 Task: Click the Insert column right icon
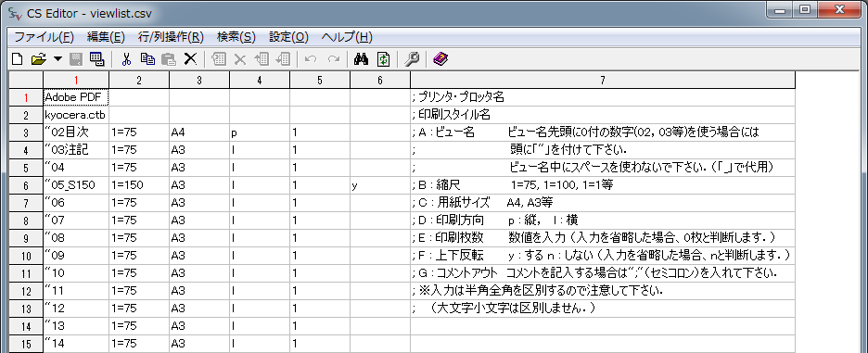tap(283, 59)
